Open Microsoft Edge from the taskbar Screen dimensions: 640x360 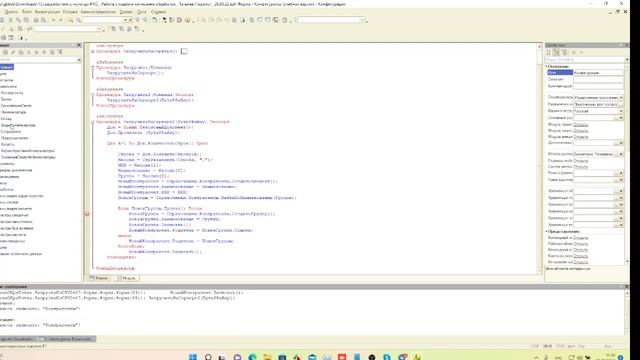point(252,357)
